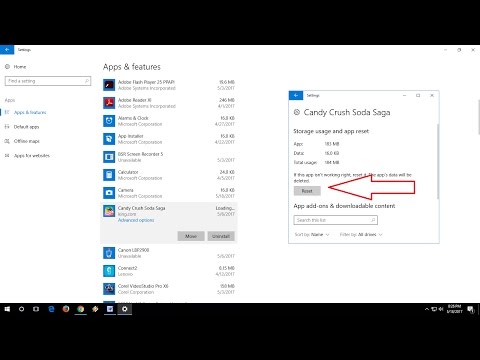Viewport: 480px width, 360px height.
Task: Click the Camera app icon
Action: point(109,193)
